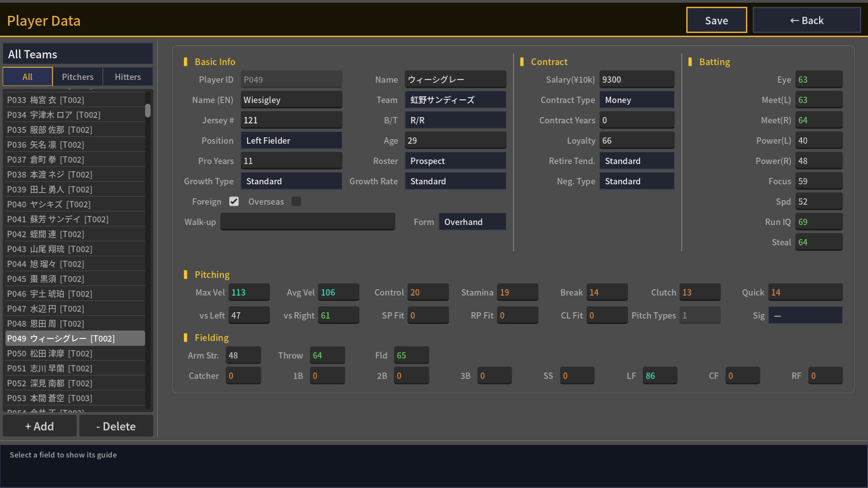This screenshot has width=868, height=488.
Task: Edit the Break field
Action: click(x=607, y=292)
